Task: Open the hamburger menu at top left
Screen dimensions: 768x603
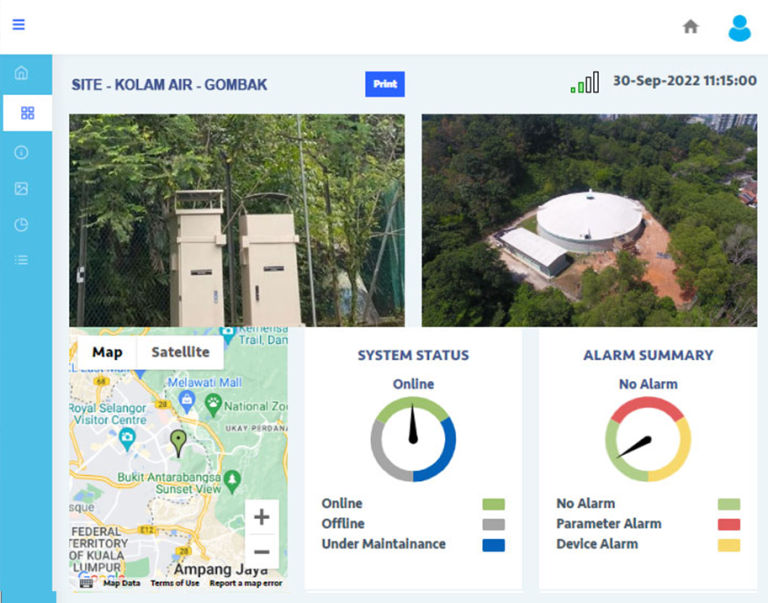Action: (x=18, y=25)
